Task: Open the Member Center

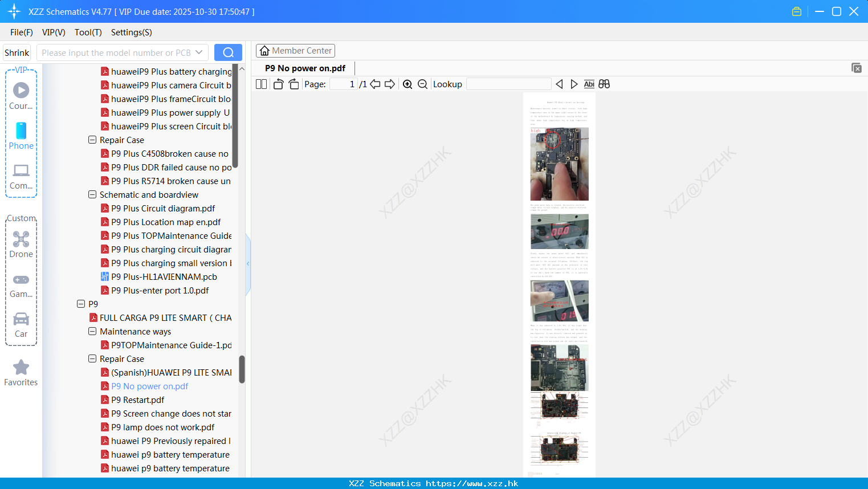Action: pyautogui.click(x=295, y=51)
